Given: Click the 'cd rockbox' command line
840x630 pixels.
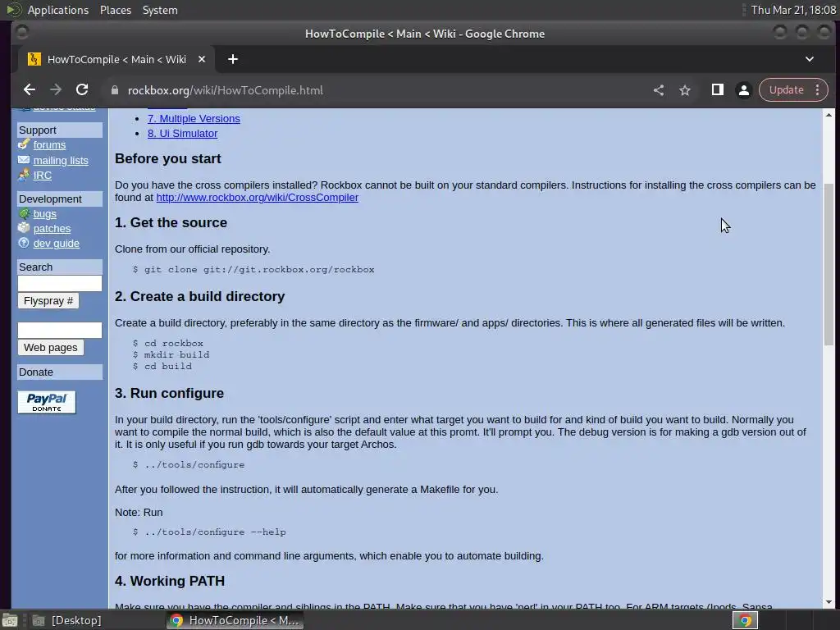Looking at the screenshot, I should pyautogui.click(x=167, y=343).
